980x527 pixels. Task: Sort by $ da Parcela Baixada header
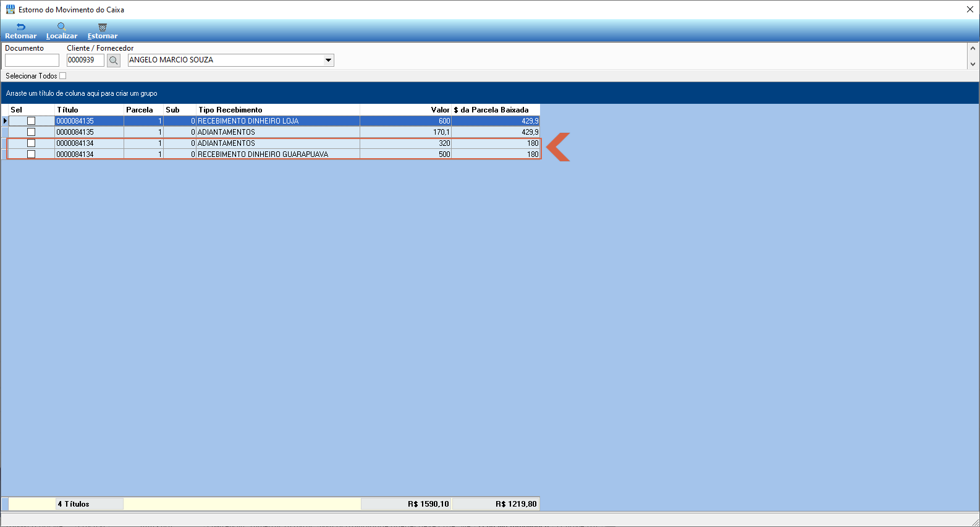[496, 110]
